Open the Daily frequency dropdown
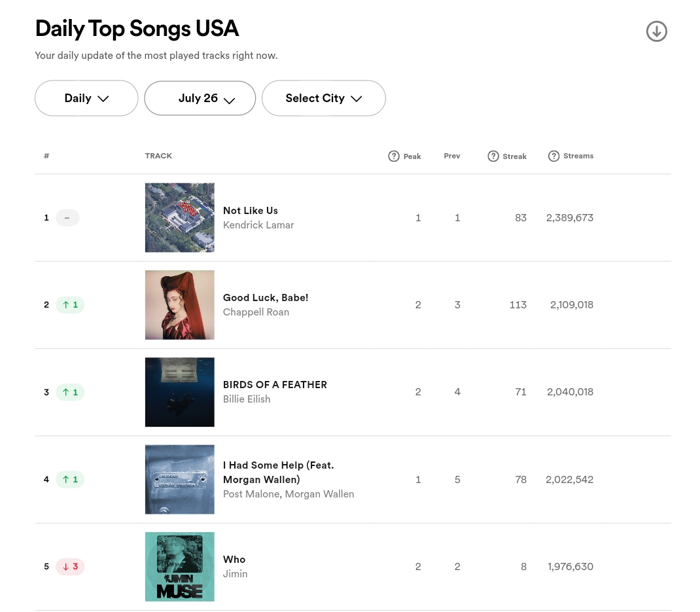The image size is (700, 612). coord(86,98)
